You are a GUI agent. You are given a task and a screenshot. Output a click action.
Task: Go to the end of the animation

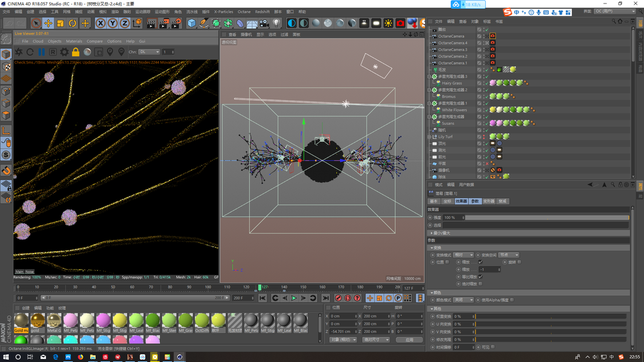pyautogui.click(x=325, y=299)
